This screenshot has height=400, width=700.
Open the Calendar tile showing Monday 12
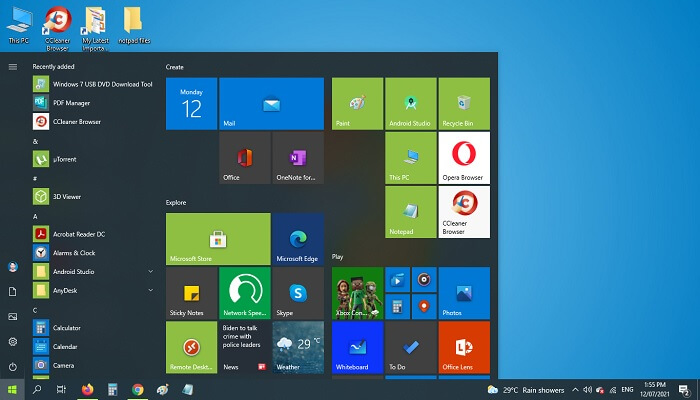point(192,104)
